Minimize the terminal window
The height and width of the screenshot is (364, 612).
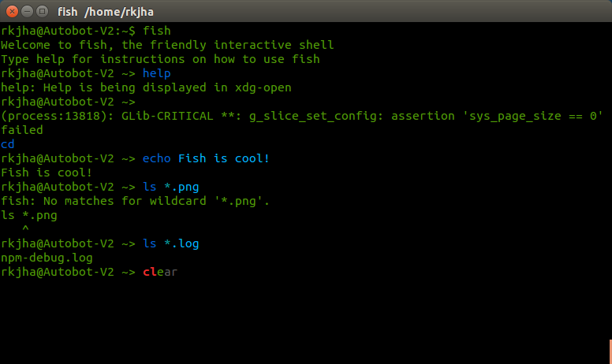(x=25, y=11)
